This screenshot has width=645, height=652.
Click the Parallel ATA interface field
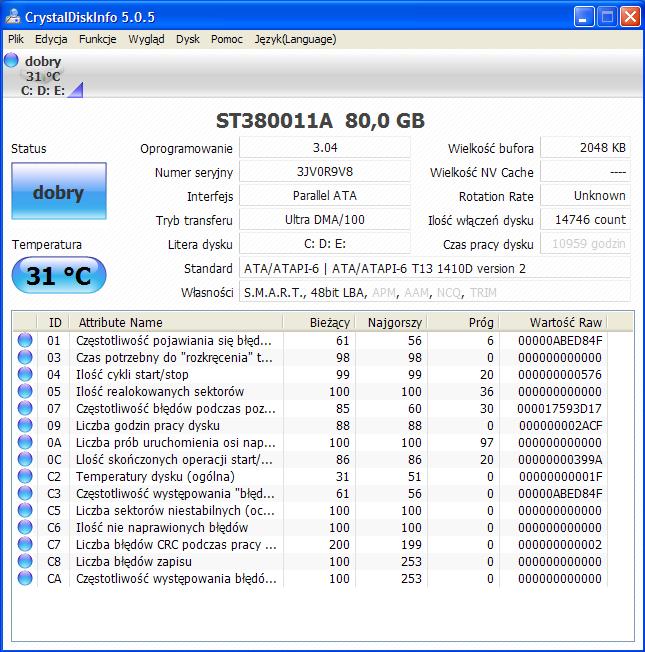(x=325, y=196)
